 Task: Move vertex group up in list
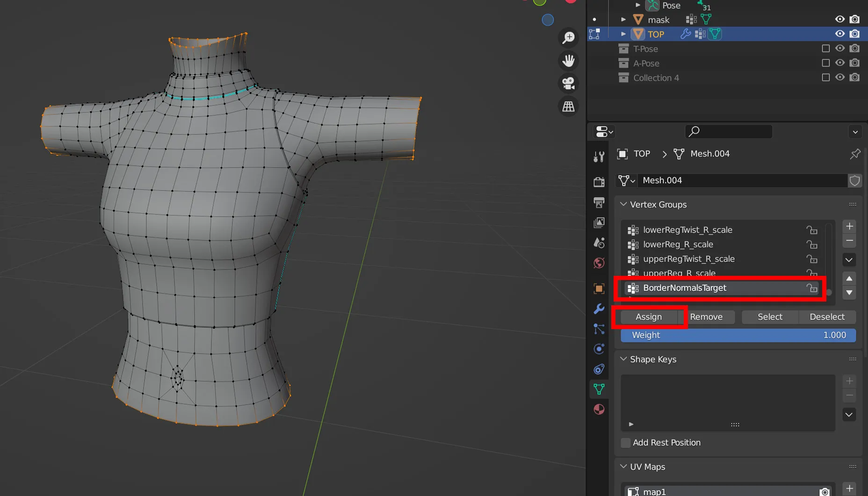click(x=849, y=279)
